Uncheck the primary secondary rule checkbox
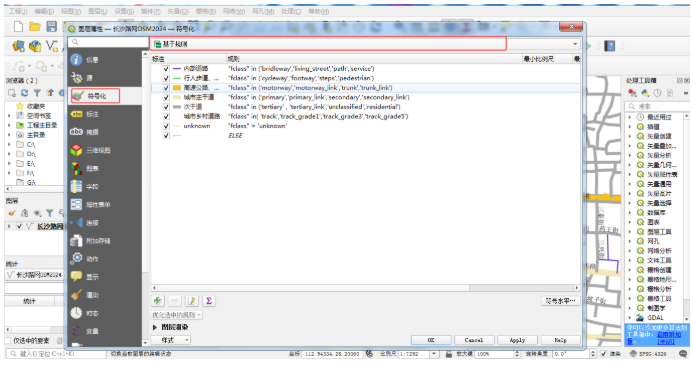This screenshot has height=366, width=692. point(166,97)
